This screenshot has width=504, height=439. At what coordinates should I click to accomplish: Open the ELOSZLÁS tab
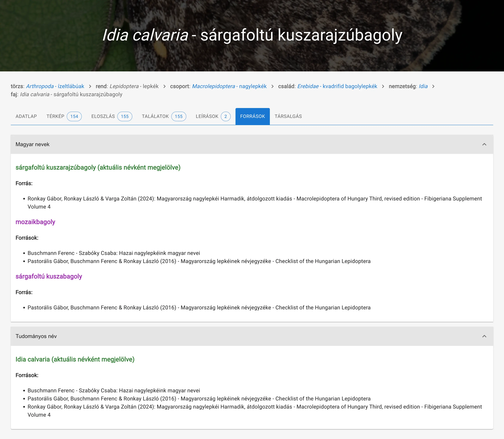pos(103,116)
